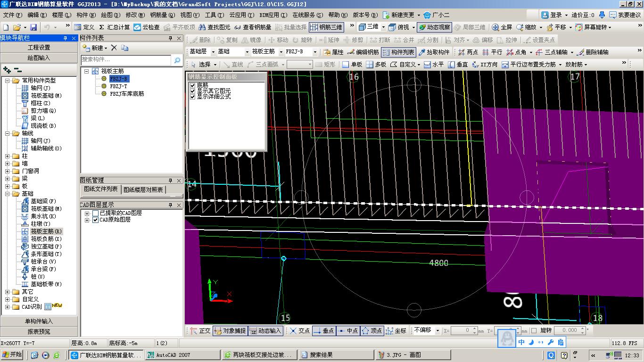Open AutoCAD 2007 from the taskbar
The image size is (644, 362).
pyautogui.click(x=182, y=355)
